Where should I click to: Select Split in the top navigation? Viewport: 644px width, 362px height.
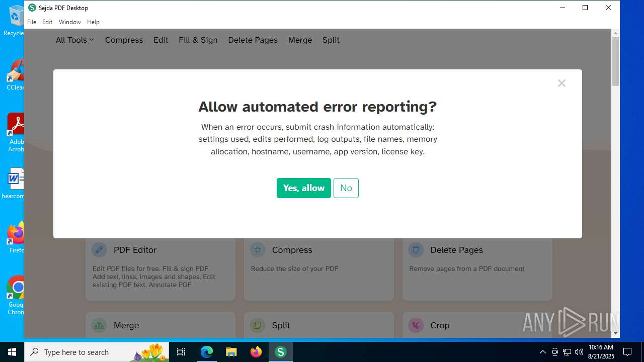[331, 40]
